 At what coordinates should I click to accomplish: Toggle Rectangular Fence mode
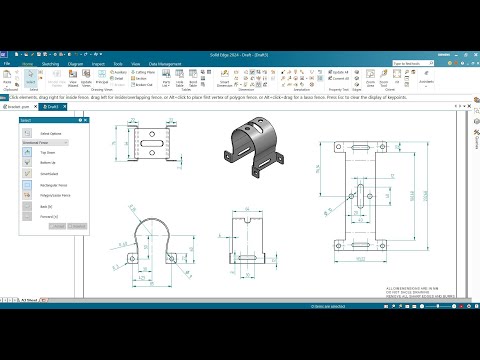[x=27, y=185]
